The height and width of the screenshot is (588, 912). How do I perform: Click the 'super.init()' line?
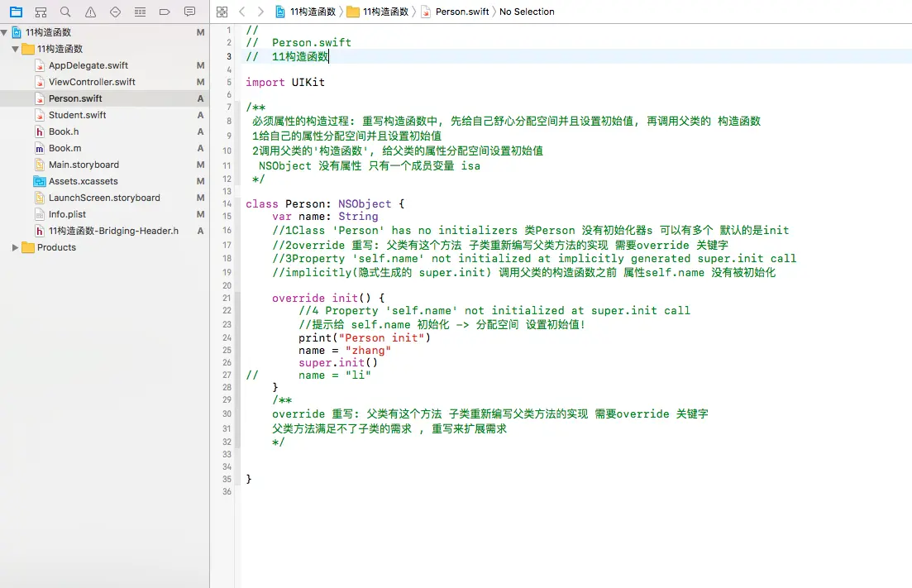(338, 362)
